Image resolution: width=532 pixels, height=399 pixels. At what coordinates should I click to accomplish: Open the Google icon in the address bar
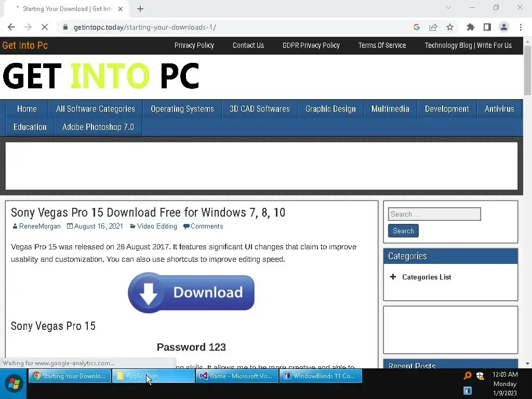point(417,27)
